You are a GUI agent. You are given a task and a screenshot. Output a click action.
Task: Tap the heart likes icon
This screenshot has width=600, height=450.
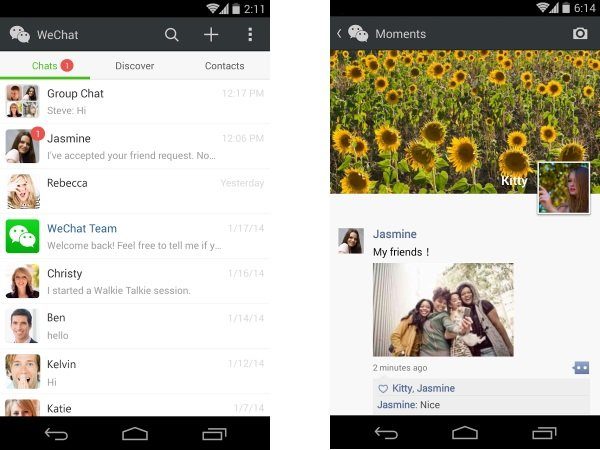(x=383, y=389)
